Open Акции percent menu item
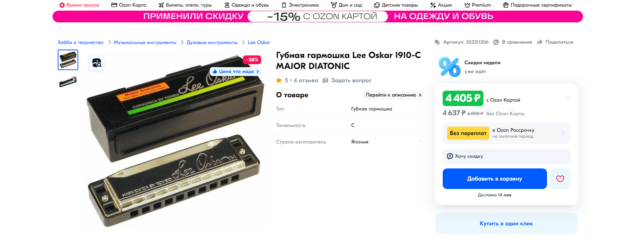The width and height of the screenshot is (644, 240). [x=441, y=5]
